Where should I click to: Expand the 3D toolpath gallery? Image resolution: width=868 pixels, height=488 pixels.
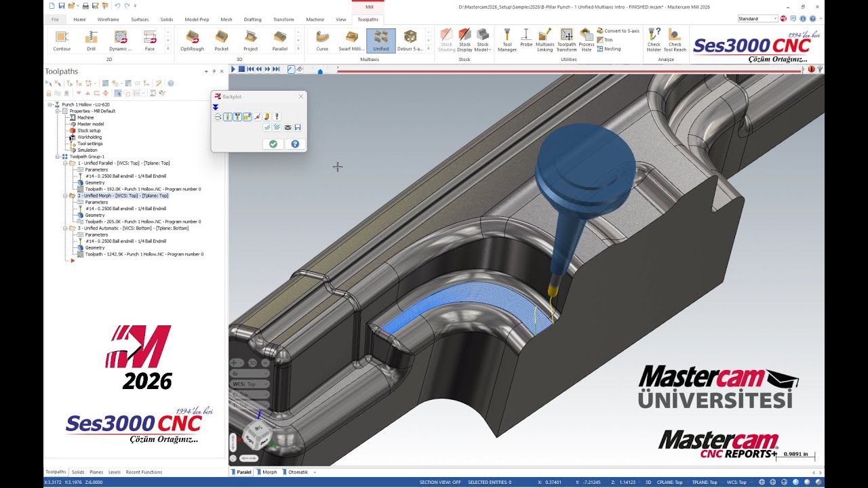pos(298,49)
